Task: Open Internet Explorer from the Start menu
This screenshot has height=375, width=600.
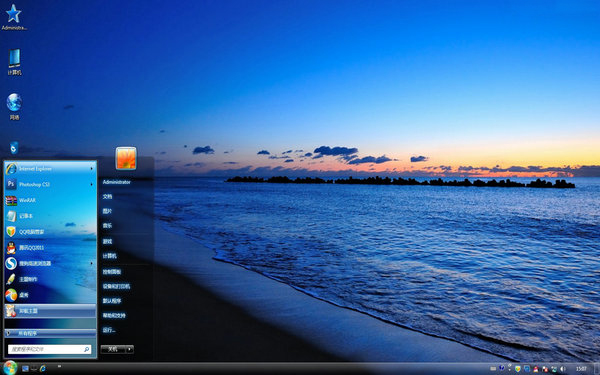Action: click(x=50, y=169)
